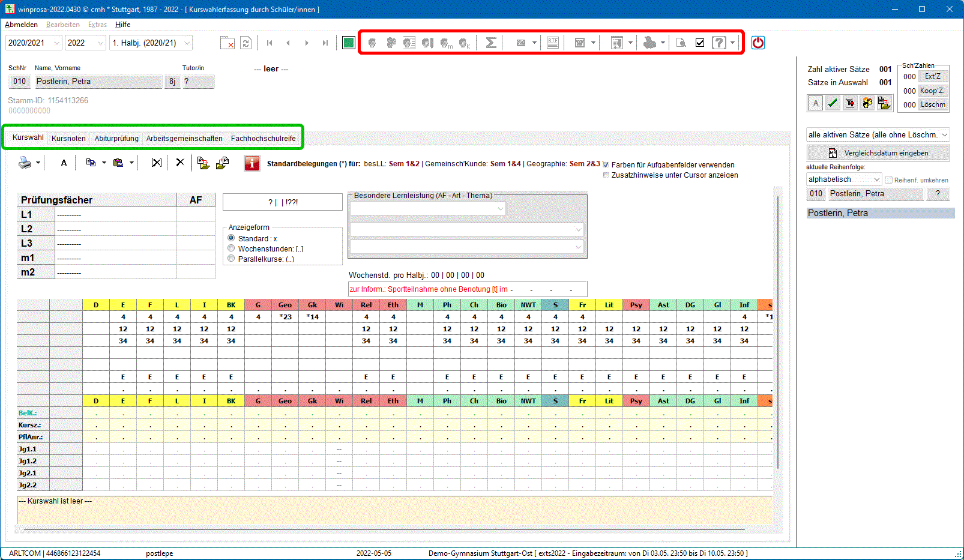
Task: Click the red power exit icon
Action: [x=758, y=43]
